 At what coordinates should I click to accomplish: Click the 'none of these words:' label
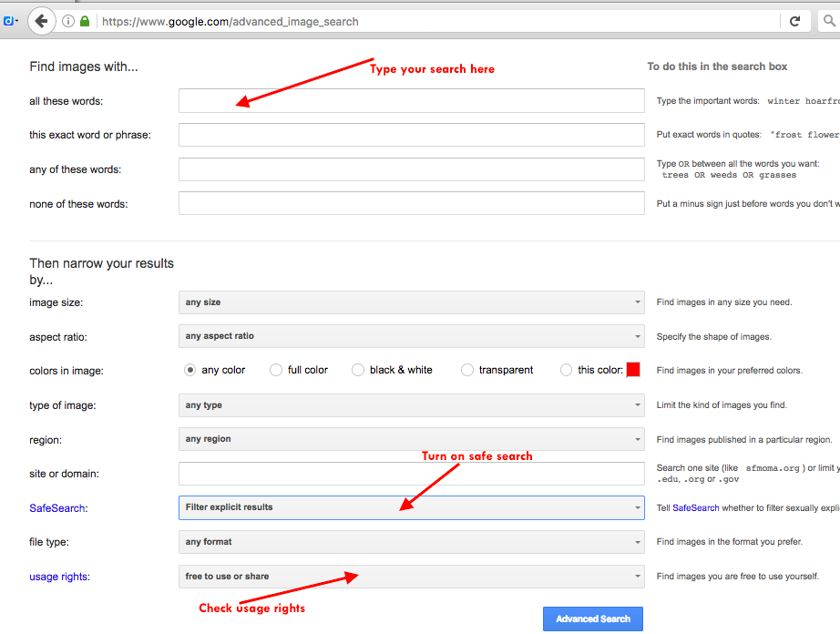(x=78, y=204)
